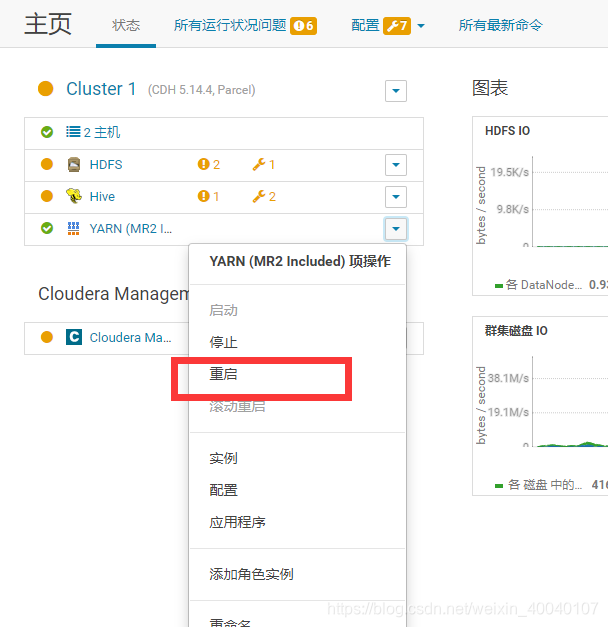Click the health issues badge showing 6
608x627 pixels.
pos(304,26)
